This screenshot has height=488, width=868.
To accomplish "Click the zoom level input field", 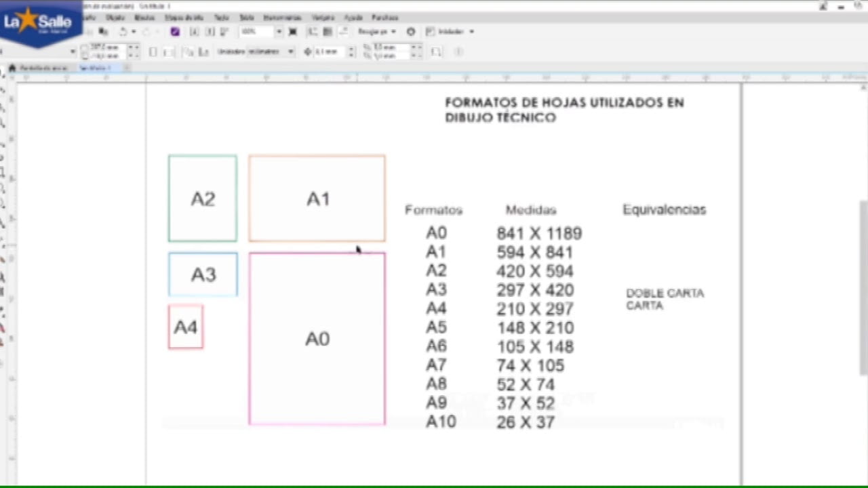I will (x=257, y=32).
